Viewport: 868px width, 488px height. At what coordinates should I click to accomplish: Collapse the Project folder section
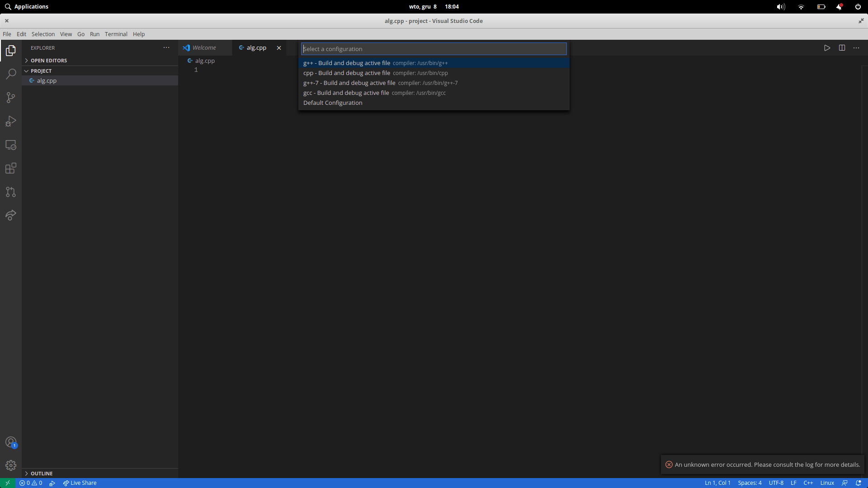(100, 71)
